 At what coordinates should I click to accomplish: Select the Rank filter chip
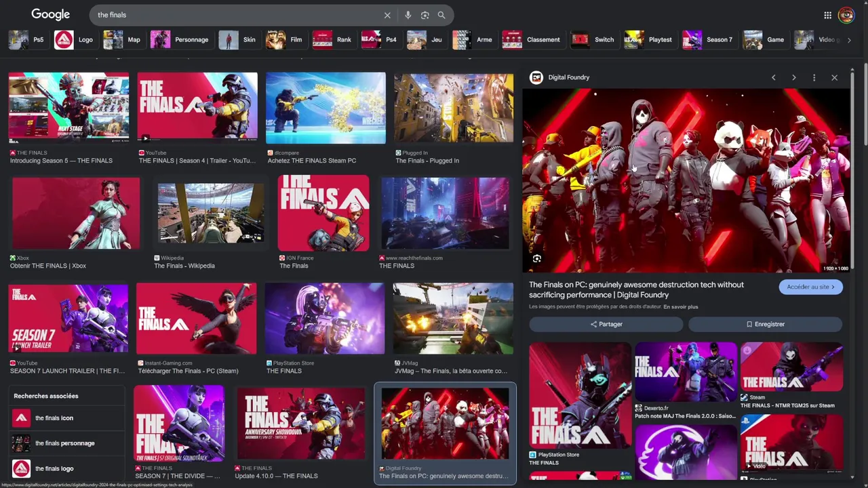click(333, 39)
